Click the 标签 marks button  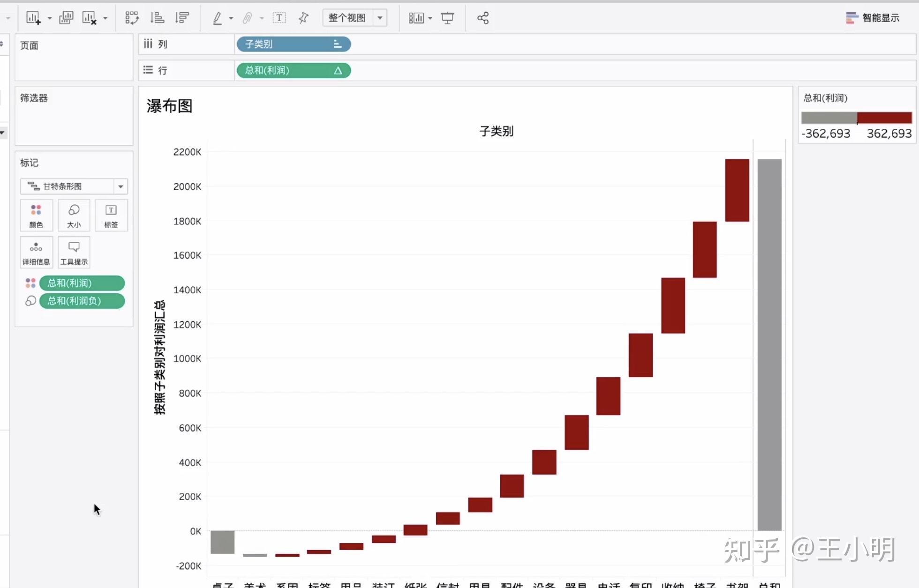click(111, 216)
